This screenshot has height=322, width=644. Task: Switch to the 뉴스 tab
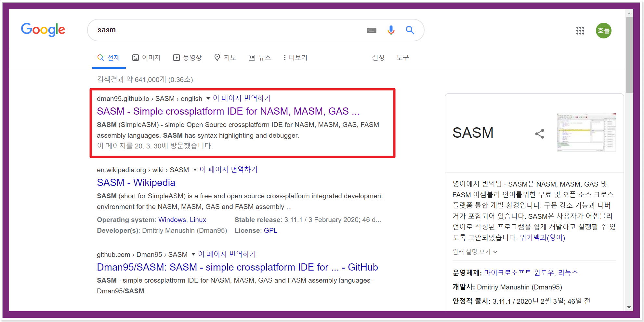[260, 58]
